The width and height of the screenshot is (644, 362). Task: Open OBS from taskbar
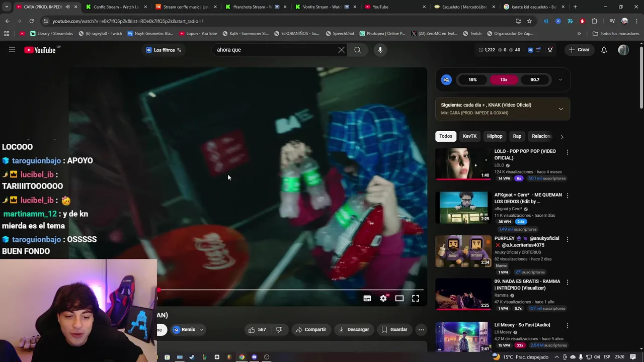[x=267, y=357]
